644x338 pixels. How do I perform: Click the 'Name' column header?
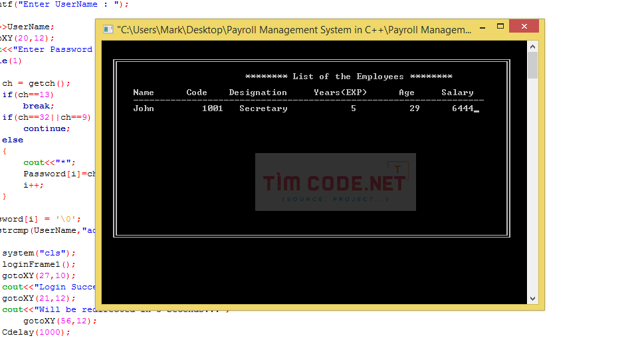pyautogui.click(x=144, y=92)
